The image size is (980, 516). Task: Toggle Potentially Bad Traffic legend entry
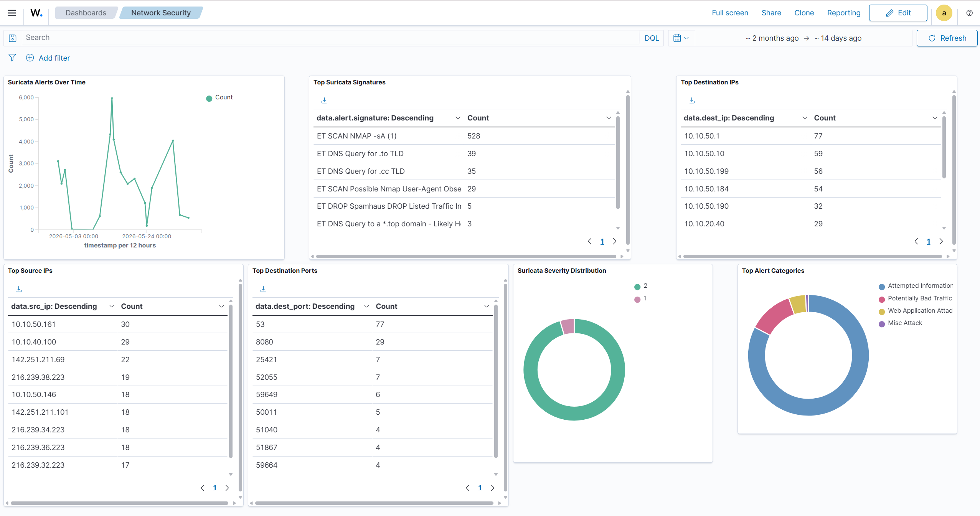(915, 298)
